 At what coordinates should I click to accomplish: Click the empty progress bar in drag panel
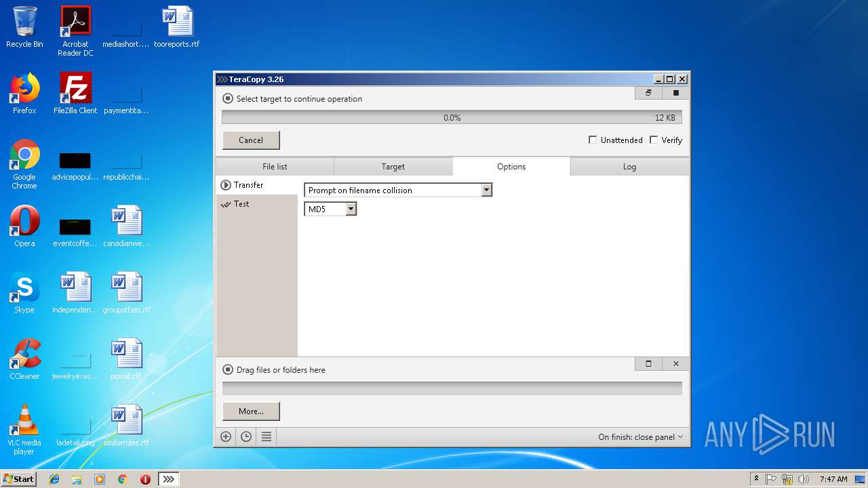(452, 388)
